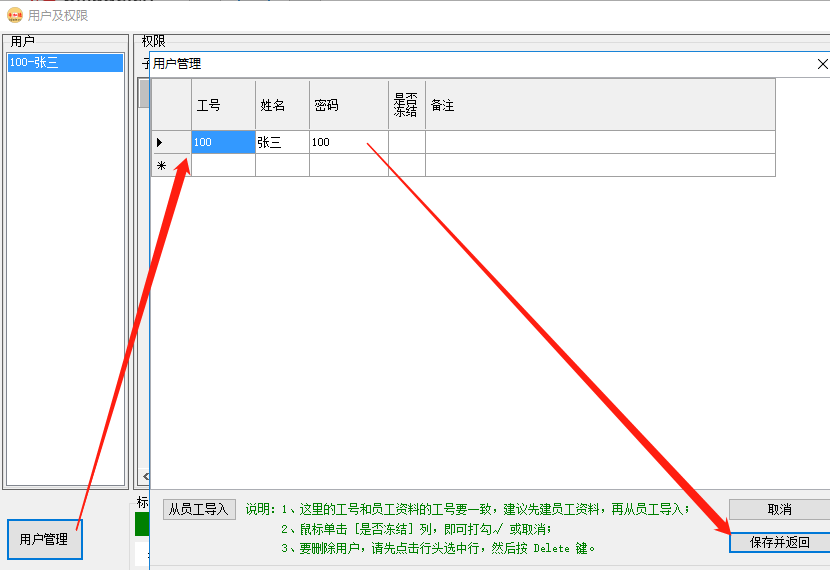830x570 pixels.
Task: Select the 密码 cell for 张三
Action: [x=348, y=142]
